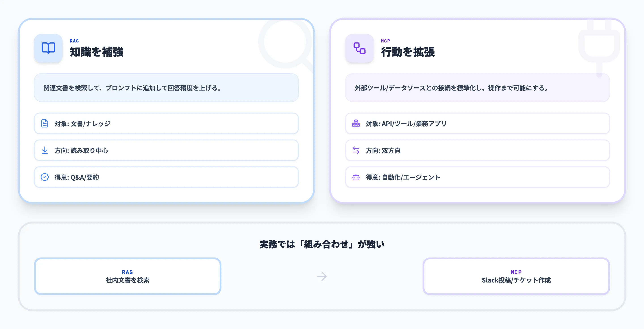This screenshot has width=644, height=329.
Task: Click the arrow between RAG and MCP boxes
Action: pos(322,276)
